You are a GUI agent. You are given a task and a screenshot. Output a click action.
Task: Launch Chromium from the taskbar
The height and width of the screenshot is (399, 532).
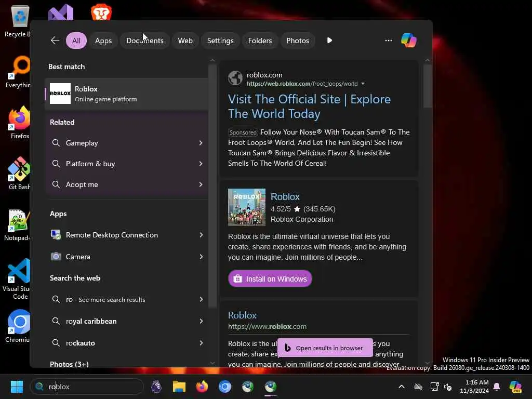[x=224, y=387]
